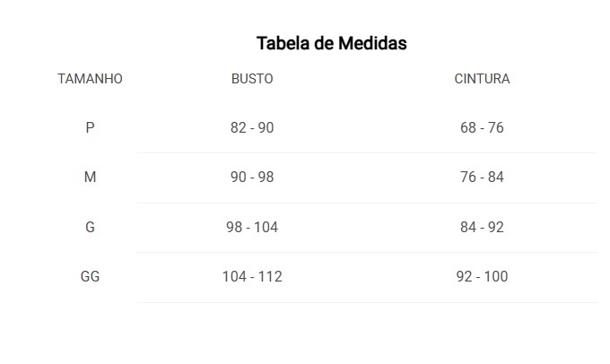610x364 pixels.
Task: Select waist measurement 68 - 76
Action: point(482,127)
